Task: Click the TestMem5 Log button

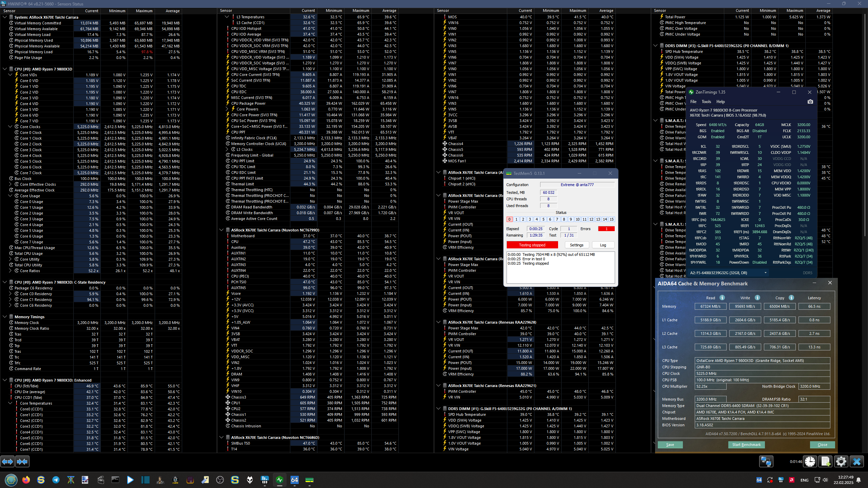Action: click(x=603, y=245)
